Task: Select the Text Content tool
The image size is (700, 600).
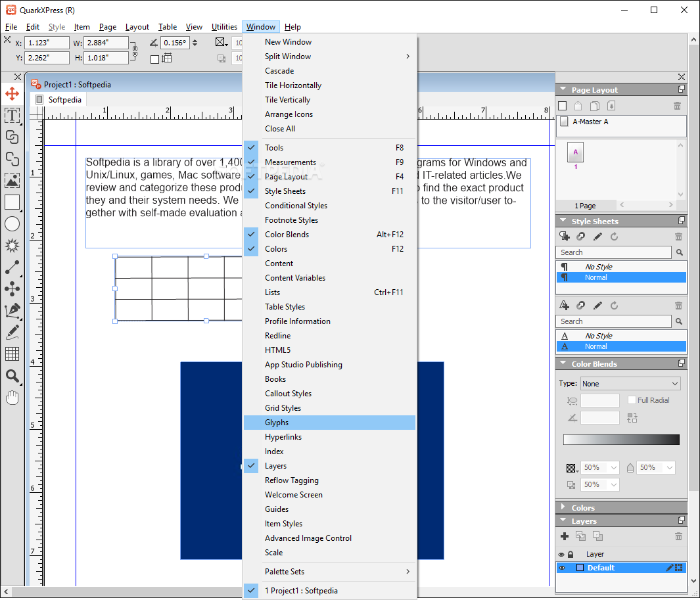Action: (12, 116)
